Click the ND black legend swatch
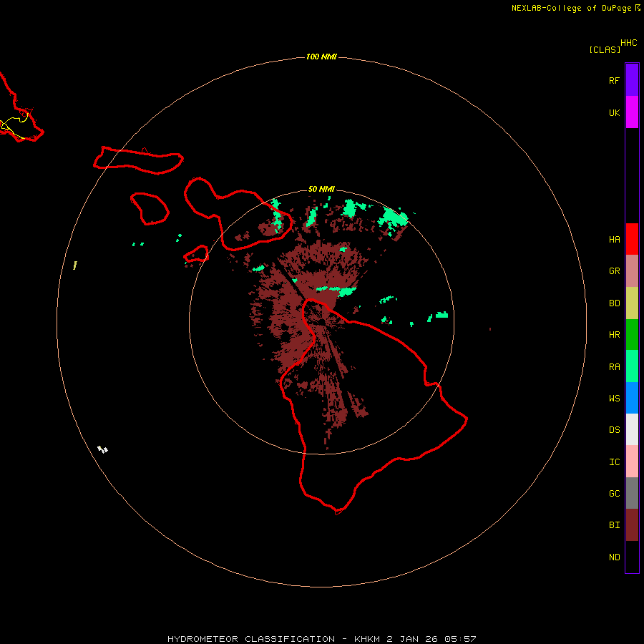The height and width of the screenshot is (644, 644). point(632,557)
